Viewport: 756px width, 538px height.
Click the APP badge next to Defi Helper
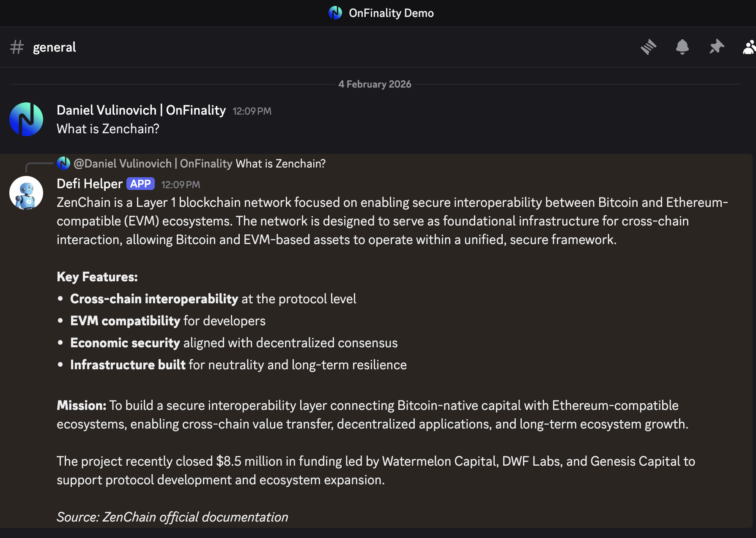point(140,184)
